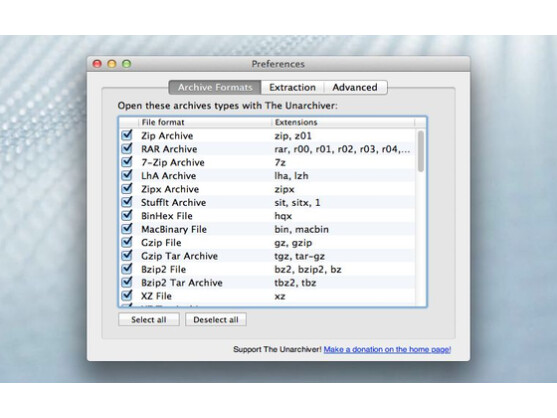Click the 'bz2, bzip2, bz' extensions cell
Screen dimensions: 557x418
(308, 270)
